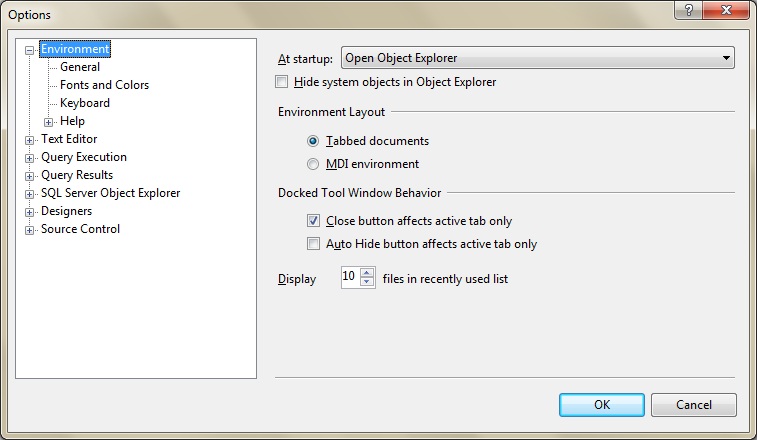Uncheck Close button affects active tab only
Viewport: 757px width, 440px height.
click(x=314, y=221)
